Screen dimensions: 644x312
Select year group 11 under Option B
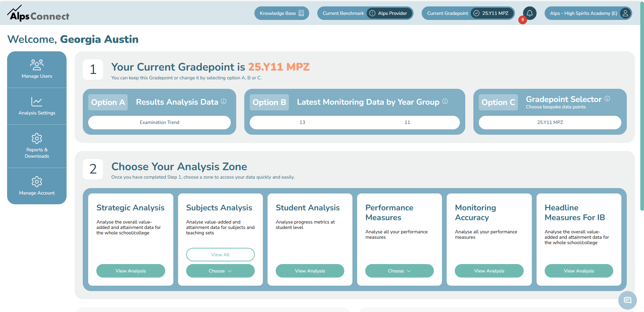(x=407, y=122)
